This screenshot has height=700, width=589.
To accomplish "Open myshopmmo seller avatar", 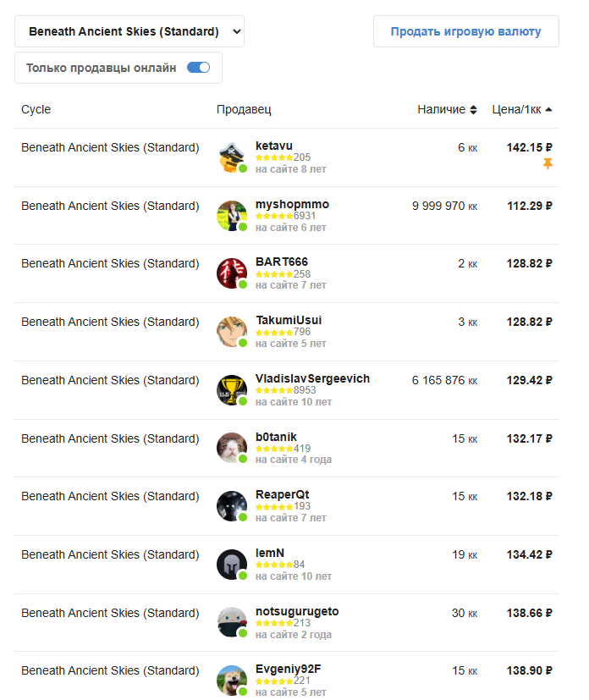I will [x=232, y=216].
